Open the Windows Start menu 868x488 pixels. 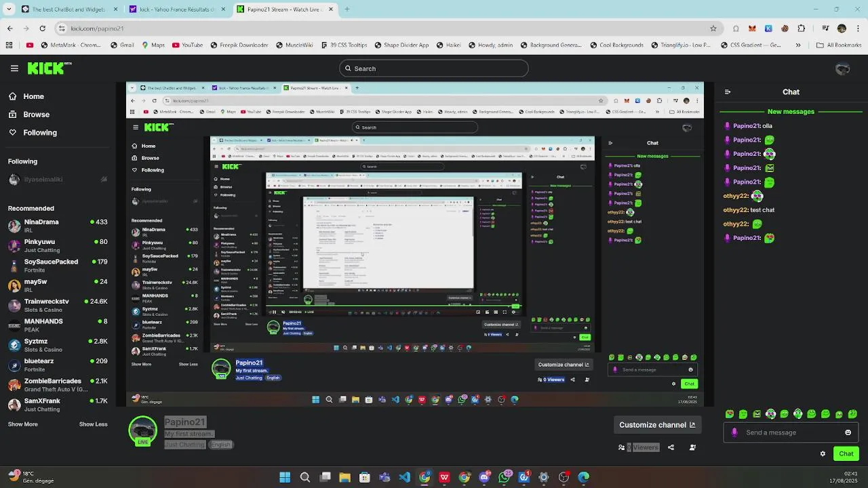(285, 477)
